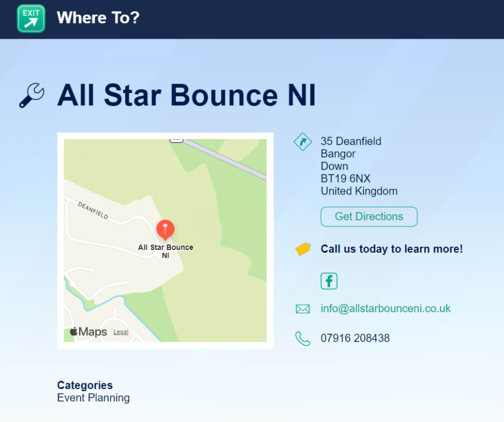Image resolution: width=504 pixels, height=422 pixels.
Task: Click the yellow price tag icon
Action: click(x=302, y=249)
